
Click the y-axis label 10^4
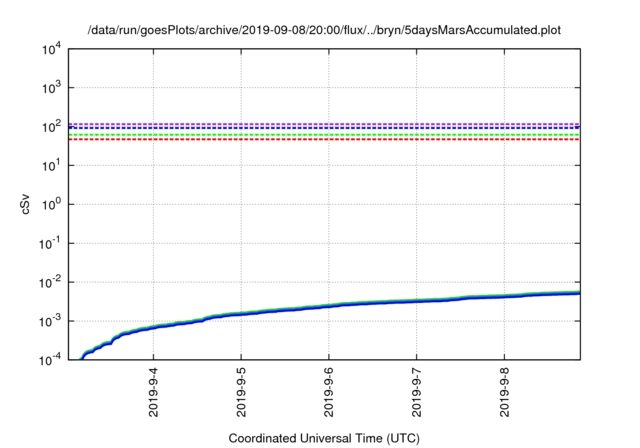coord(52,49)
